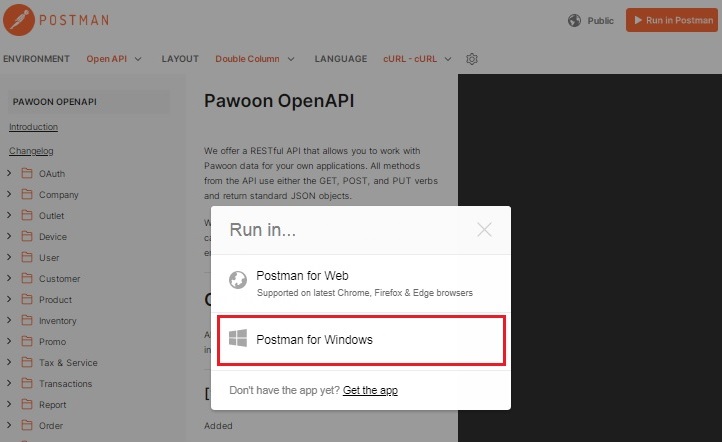Image resolution: width=722 pixels, height=442 pixels.
Task: Open the Double Column layout dropdown
Action: pyautogui.click(x=255, y=59)
